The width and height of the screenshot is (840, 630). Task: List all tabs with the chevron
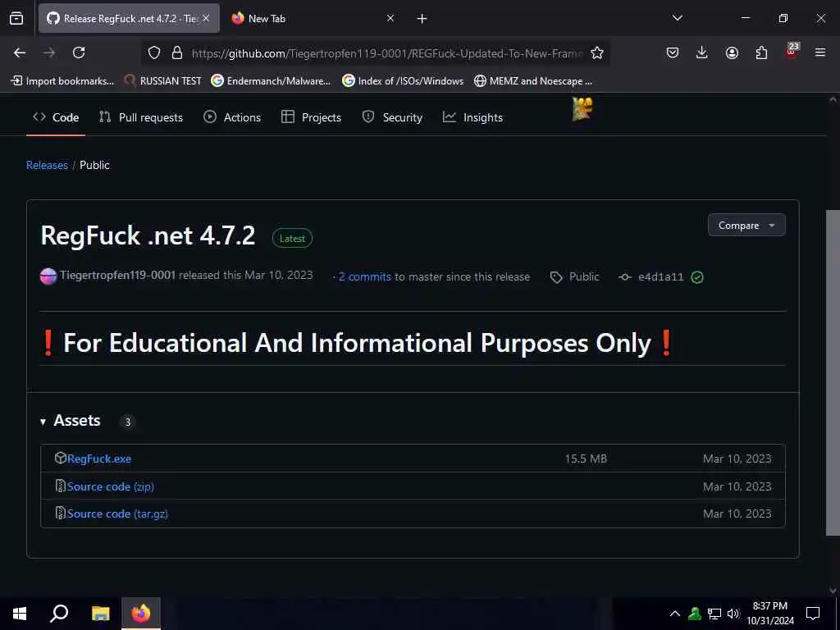pyautogui.click(x=678, y=18)
